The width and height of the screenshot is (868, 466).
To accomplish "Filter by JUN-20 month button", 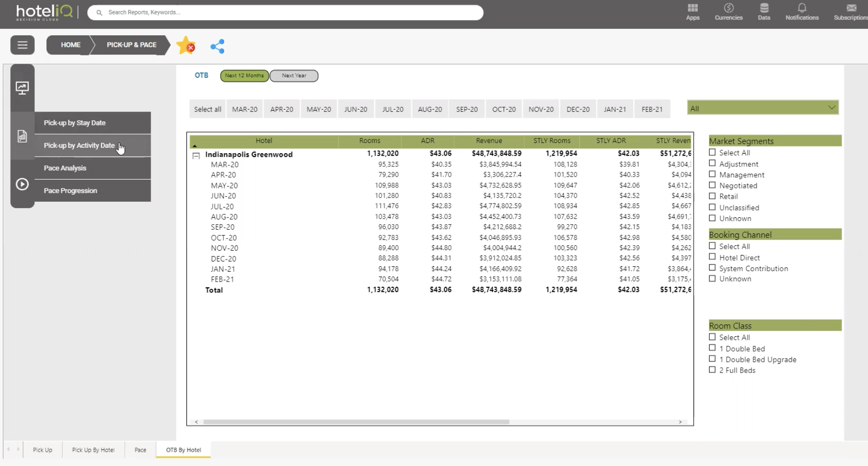I will [356, 109].
